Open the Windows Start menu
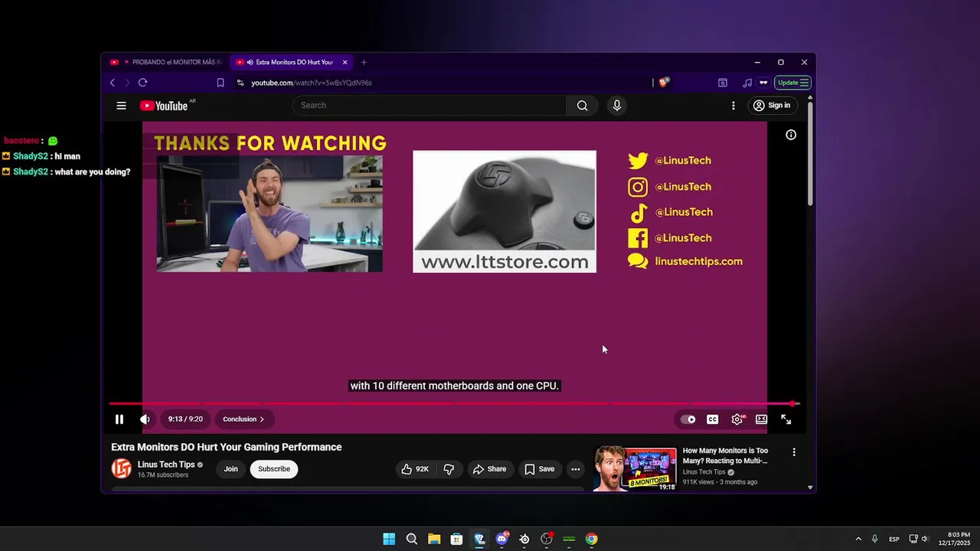 [x=389, y=539]
